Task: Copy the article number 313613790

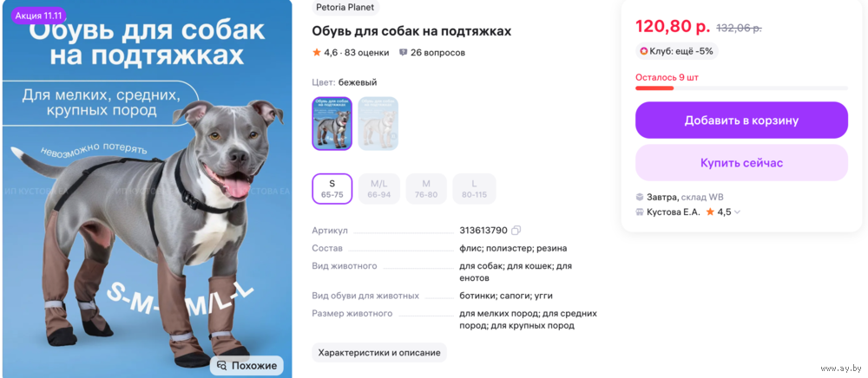Action: [516, 230]
